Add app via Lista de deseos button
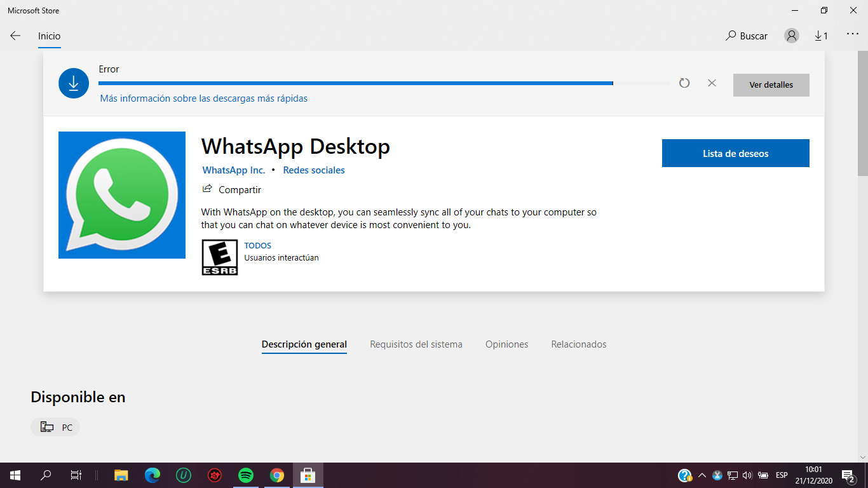 (736, 153)
